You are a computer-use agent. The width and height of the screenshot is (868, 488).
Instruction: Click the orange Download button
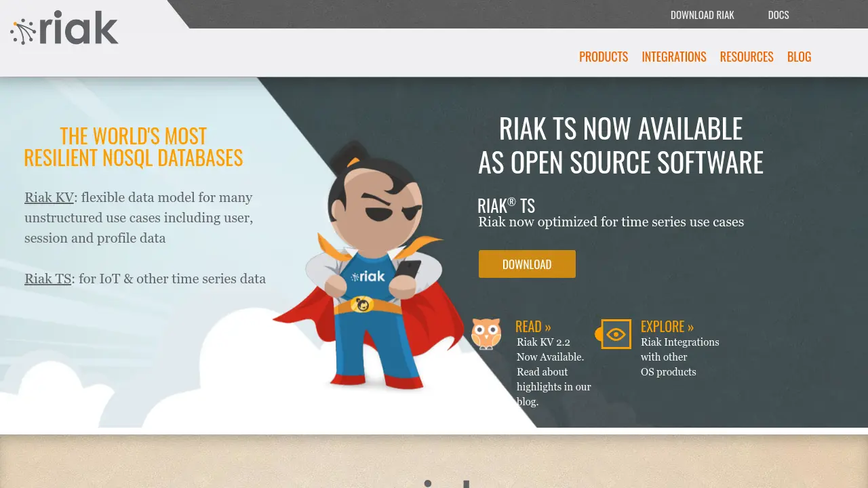click(x=527, y=264)
